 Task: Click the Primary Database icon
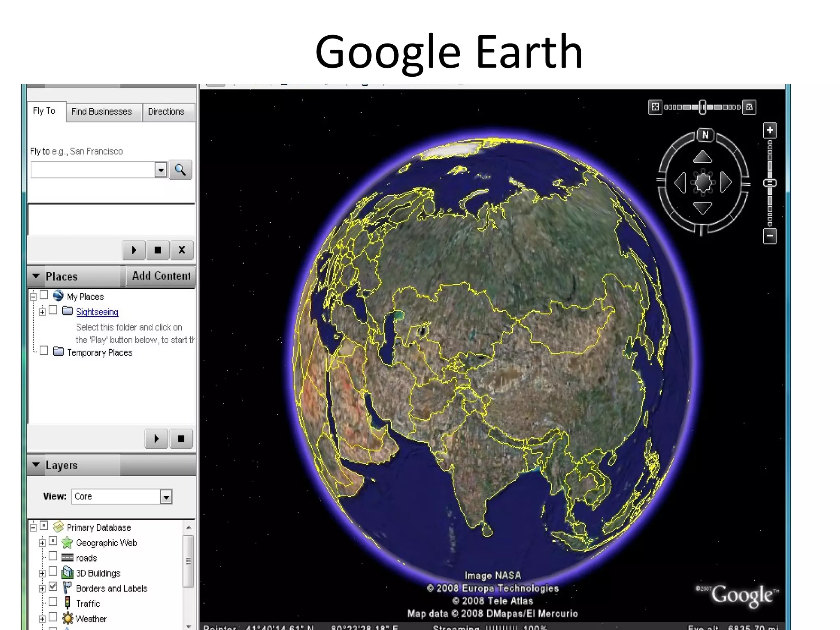59,526
